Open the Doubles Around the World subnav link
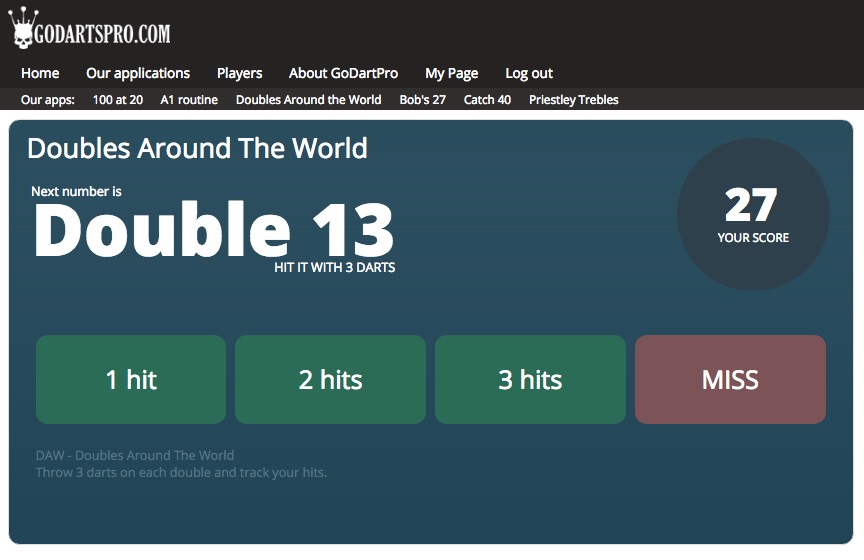This screenshot has width=864, height=560. coord(309,100)
